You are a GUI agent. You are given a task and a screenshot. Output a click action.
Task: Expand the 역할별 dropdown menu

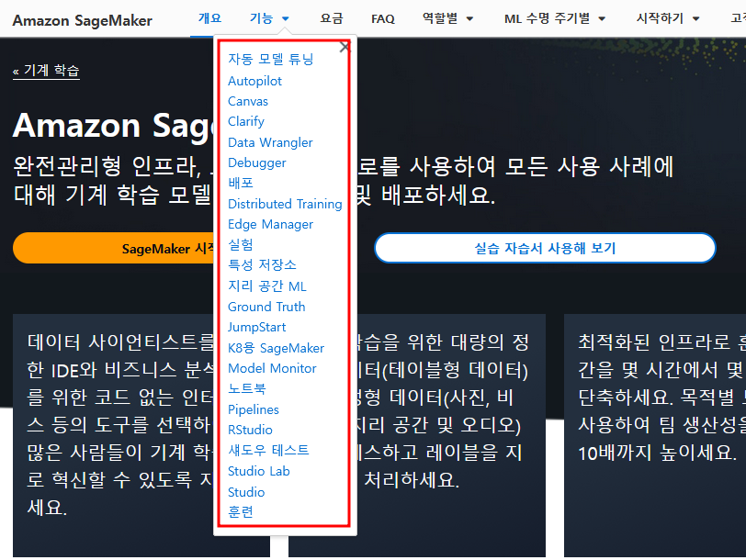[x=447, y=18]
